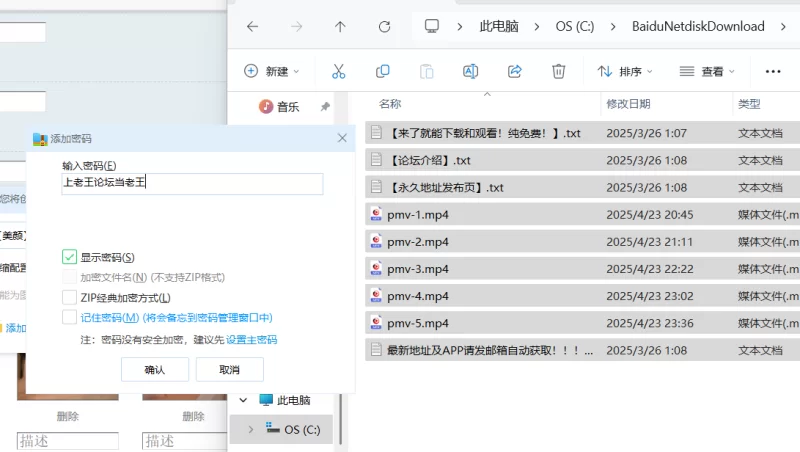Expand the OS (C:) tree node

[250, 429]
